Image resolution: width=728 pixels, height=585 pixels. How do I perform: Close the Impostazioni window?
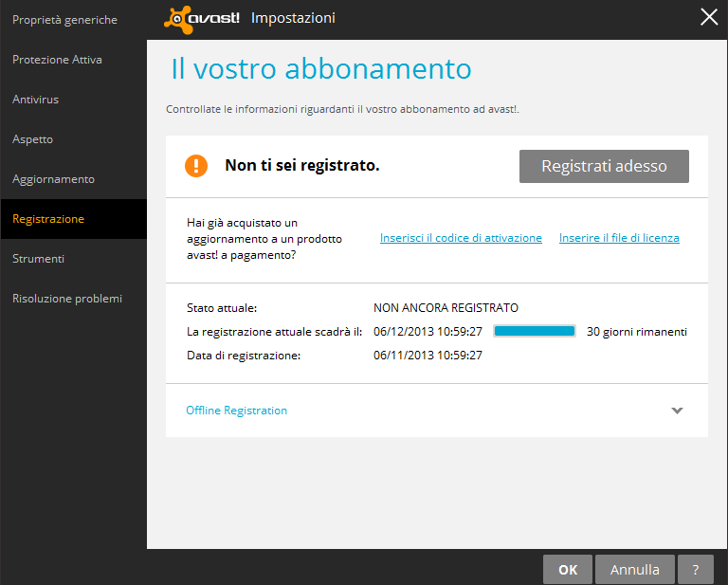709,18
